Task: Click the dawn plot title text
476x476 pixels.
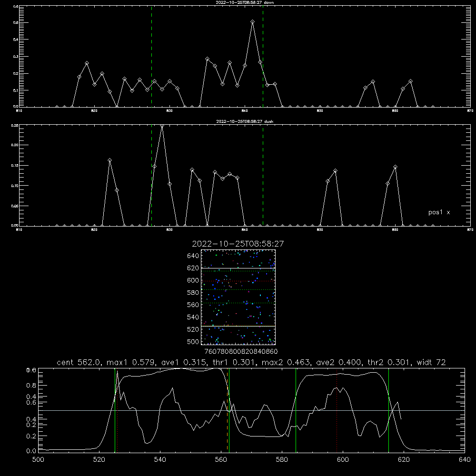Action: point(245,2)
